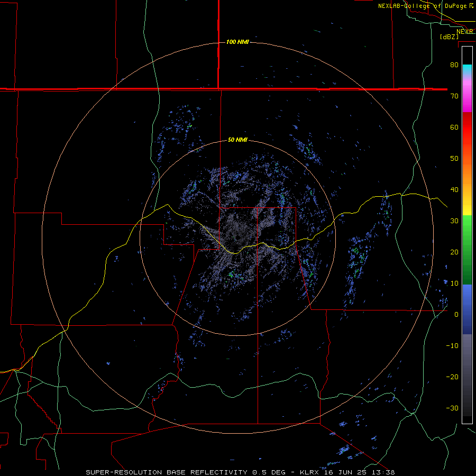Click the '0' value on dBZ scale
476x476 pixels.
tap(456, 315)
